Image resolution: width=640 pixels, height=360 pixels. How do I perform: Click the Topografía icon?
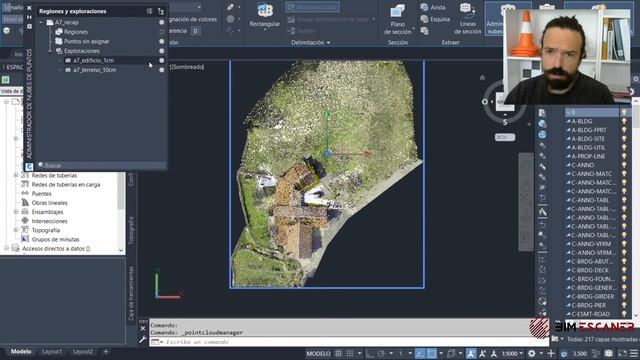coord(25,230)
